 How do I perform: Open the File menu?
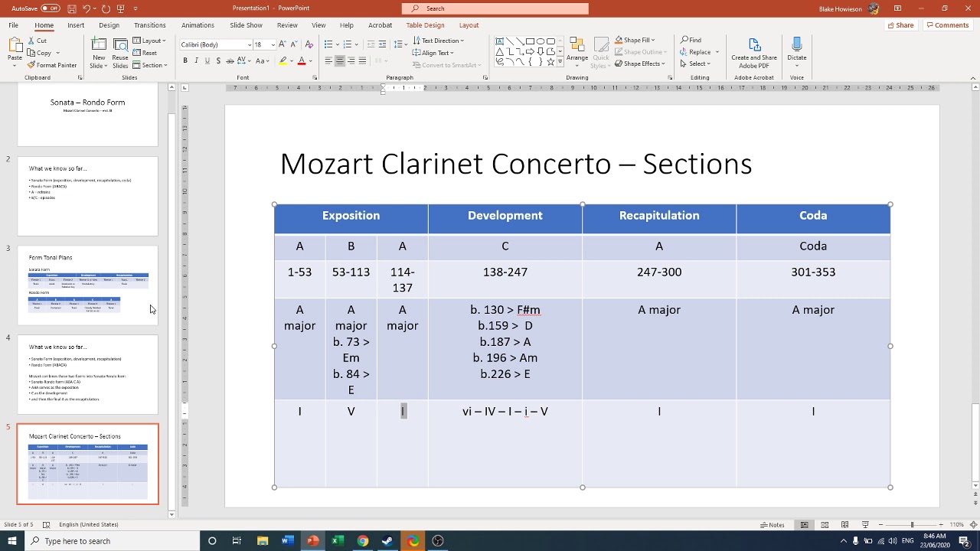click(x=14, y=25)
